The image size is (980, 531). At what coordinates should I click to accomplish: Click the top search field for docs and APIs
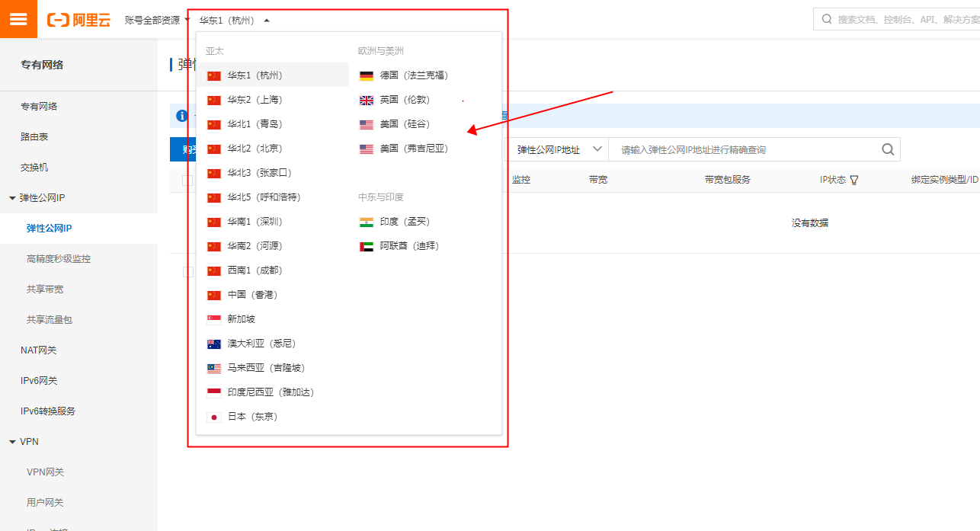(x=898, y=19)
